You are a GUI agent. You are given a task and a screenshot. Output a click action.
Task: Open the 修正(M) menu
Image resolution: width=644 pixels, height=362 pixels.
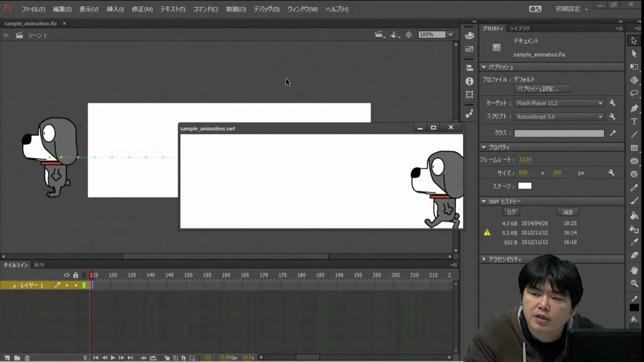142,9
